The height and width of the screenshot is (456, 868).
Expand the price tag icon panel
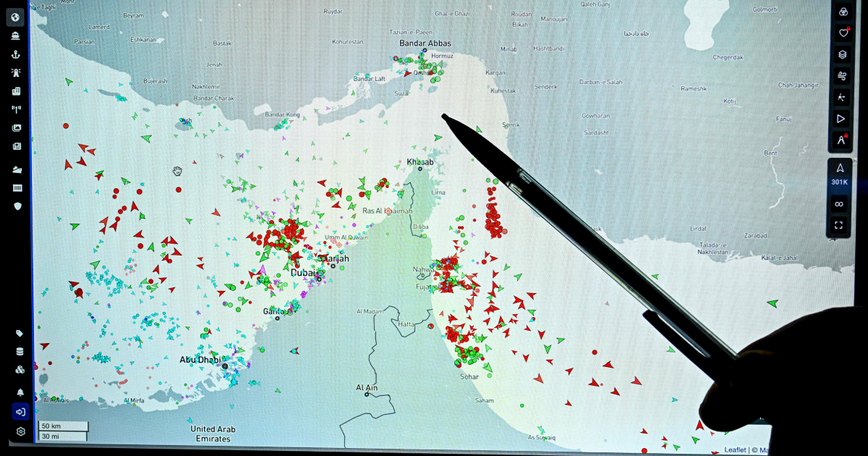click(20, 334)
